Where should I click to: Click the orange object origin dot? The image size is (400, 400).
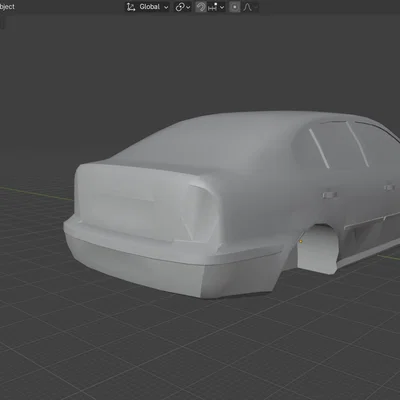tap(301, 241)
